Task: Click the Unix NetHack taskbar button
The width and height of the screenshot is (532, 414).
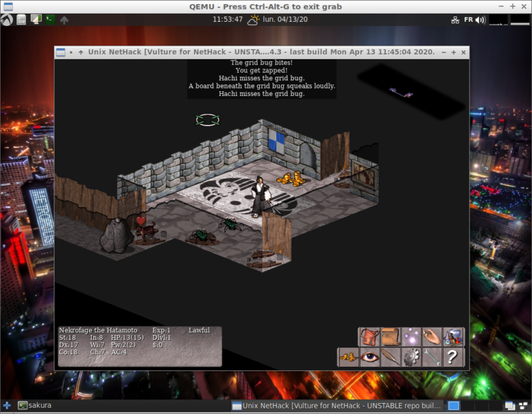Action: click(x=337, y=406)
